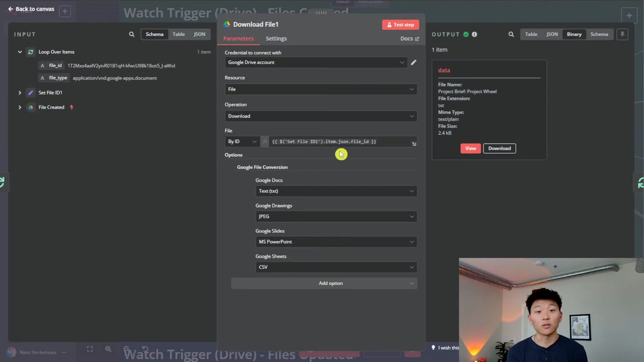
Task: Search the input panel data
Action: (x=132, y=34)
